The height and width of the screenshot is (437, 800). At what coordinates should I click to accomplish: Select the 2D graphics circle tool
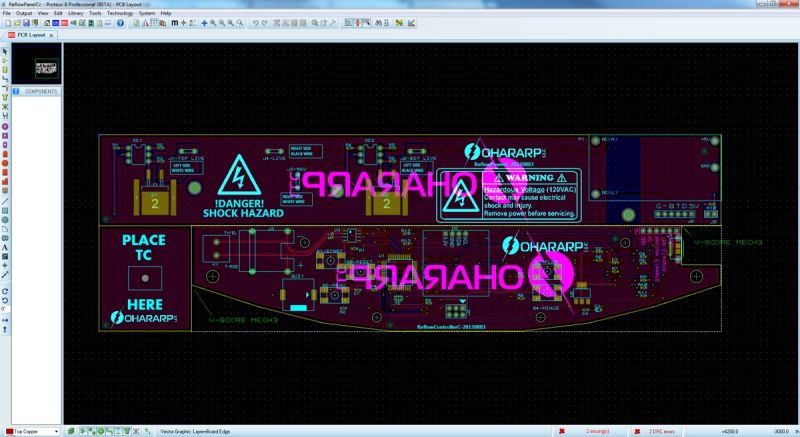point(5,220)
